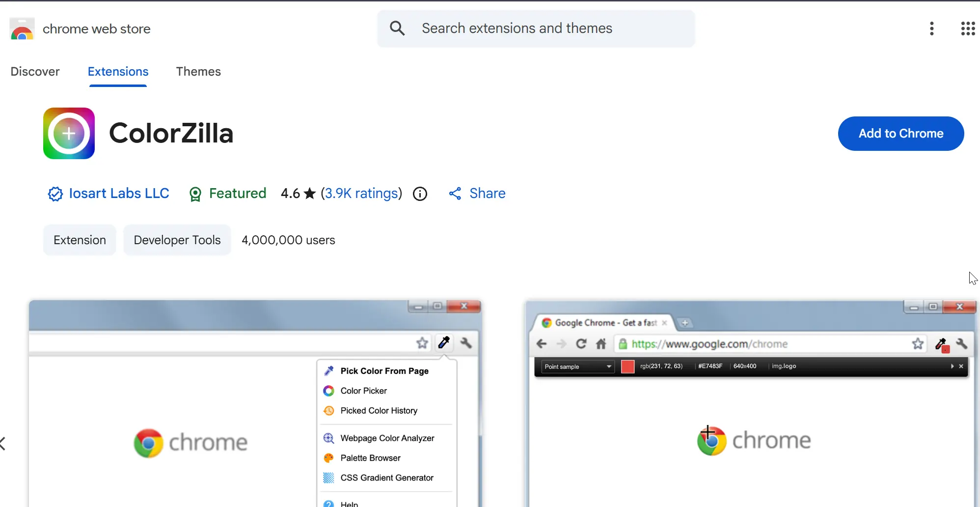Open the three-dot more options menu
980x507 pixels.
tap(931, 28)
